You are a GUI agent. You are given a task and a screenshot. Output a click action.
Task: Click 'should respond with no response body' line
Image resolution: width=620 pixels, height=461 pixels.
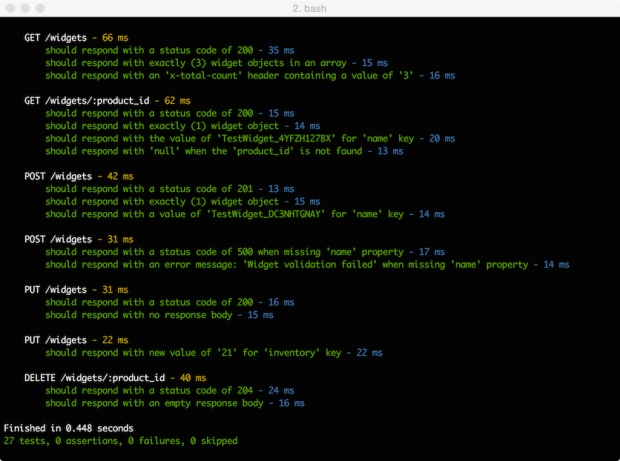[159, 315]
